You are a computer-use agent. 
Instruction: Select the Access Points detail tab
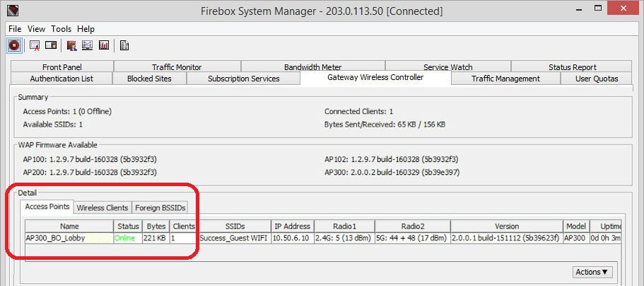tap(47, 207)
